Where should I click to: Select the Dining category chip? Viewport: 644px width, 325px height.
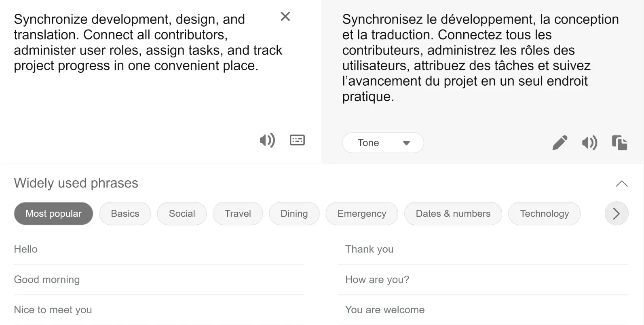pyautogui.click(x=294, y=213)
